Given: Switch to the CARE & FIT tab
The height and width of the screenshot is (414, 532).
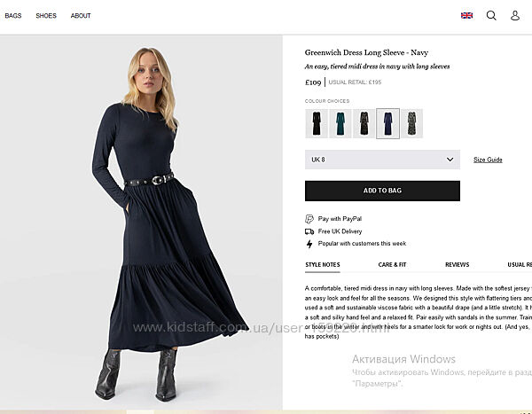Looking at the screenshot, I should pos(392,264).
